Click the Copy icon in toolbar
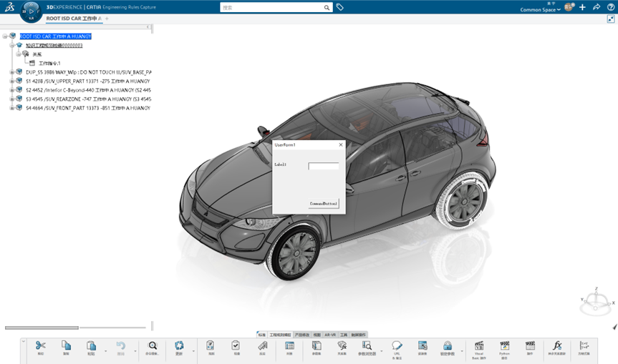Viewport: 618px width, 364px height. (66, 345)
